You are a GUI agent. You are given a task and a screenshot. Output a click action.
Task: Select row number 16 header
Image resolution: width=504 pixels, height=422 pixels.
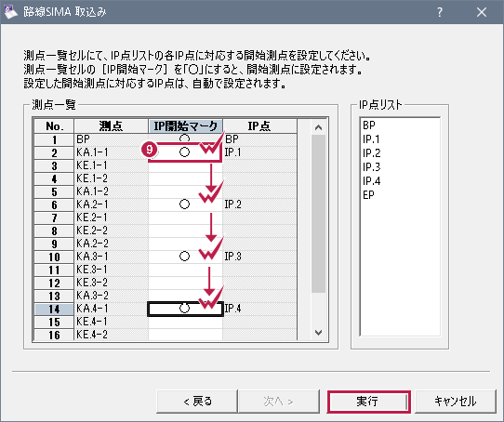coord(54,335)
